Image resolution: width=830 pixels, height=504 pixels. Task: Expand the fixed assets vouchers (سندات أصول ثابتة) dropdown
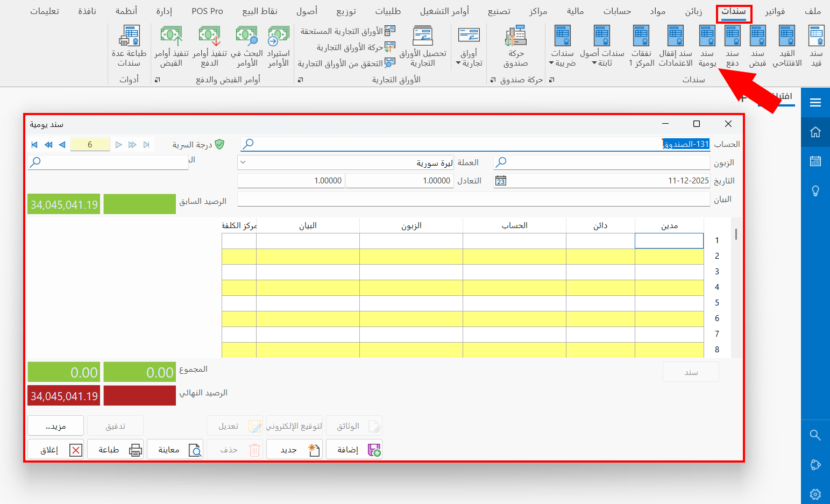[x=602, y=58]
